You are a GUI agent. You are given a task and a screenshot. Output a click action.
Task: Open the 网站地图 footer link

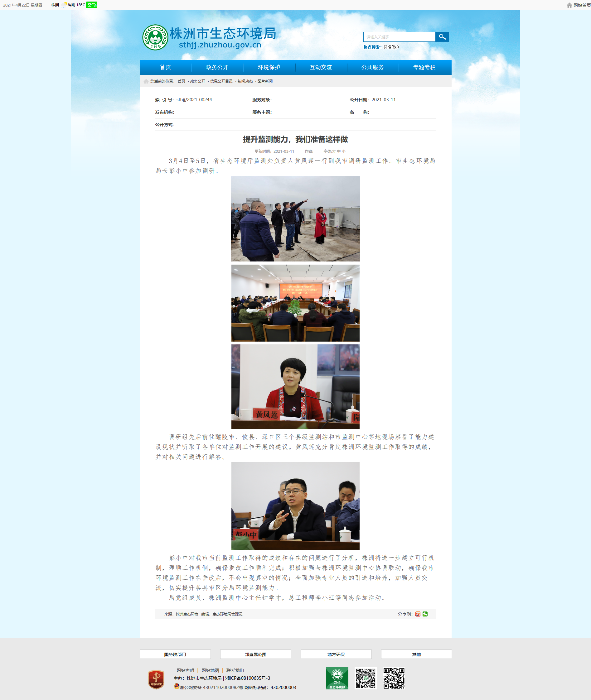click(210, 670)
